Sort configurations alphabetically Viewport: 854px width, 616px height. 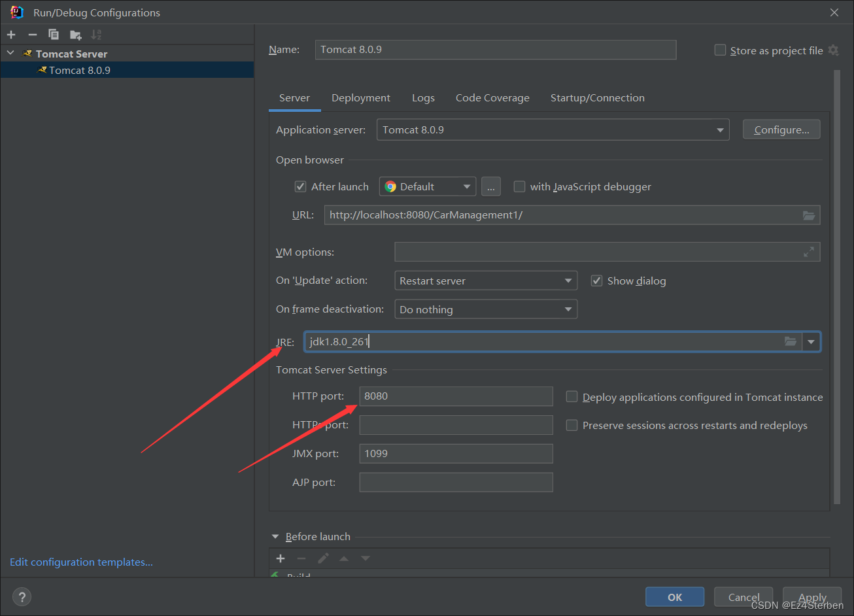(96, 35)
